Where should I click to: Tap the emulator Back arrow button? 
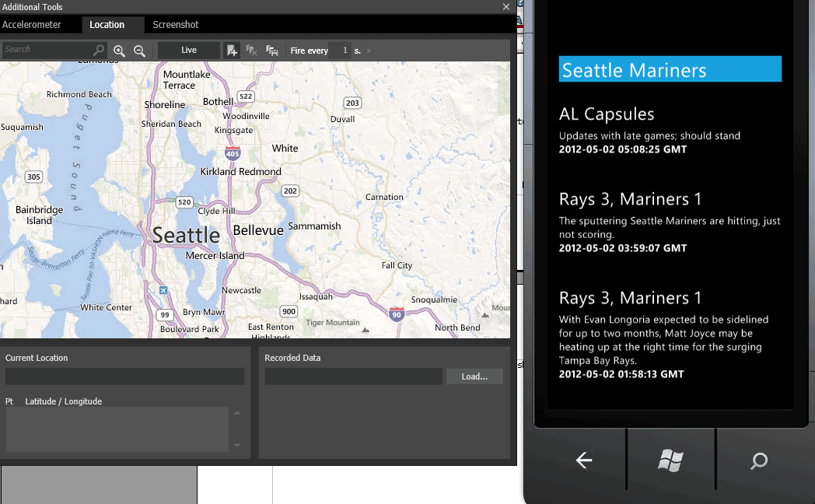(x=584, y=460)
